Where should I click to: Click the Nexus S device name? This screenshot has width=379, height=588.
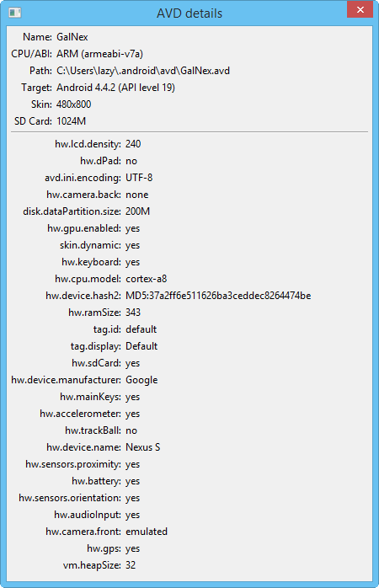143,447
